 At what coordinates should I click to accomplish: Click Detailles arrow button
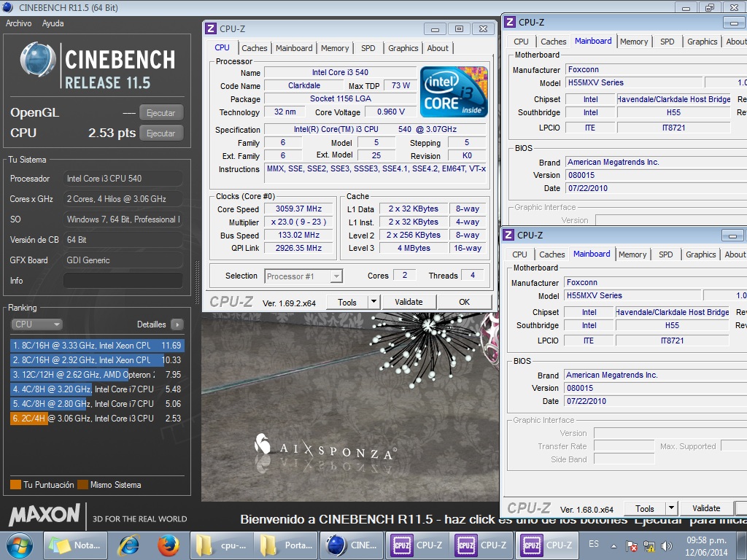click(x=177, y=324)
